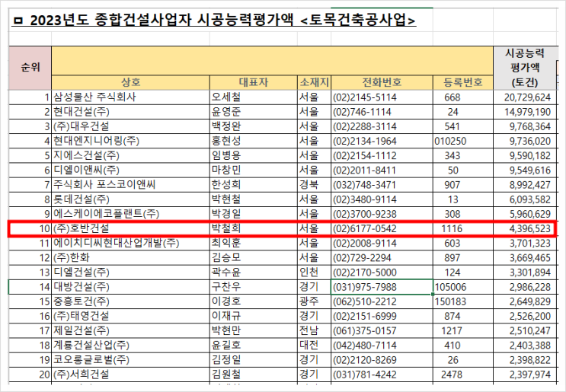Select location cell 전남
Viewport: 566px width, 392px height.
tap(314, 330)
